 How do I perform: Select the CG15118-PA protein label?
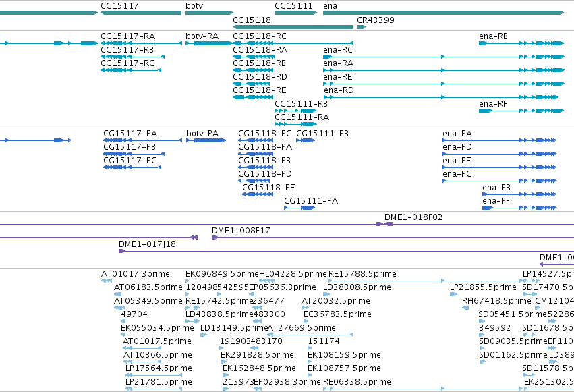(x=265, y=147)
